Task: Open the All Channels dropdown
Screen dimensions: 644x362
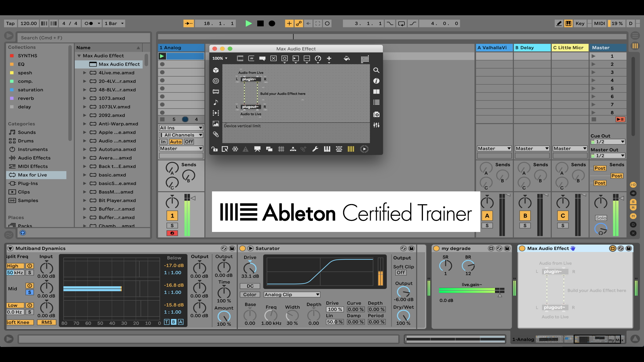Action: pos(181,135)
